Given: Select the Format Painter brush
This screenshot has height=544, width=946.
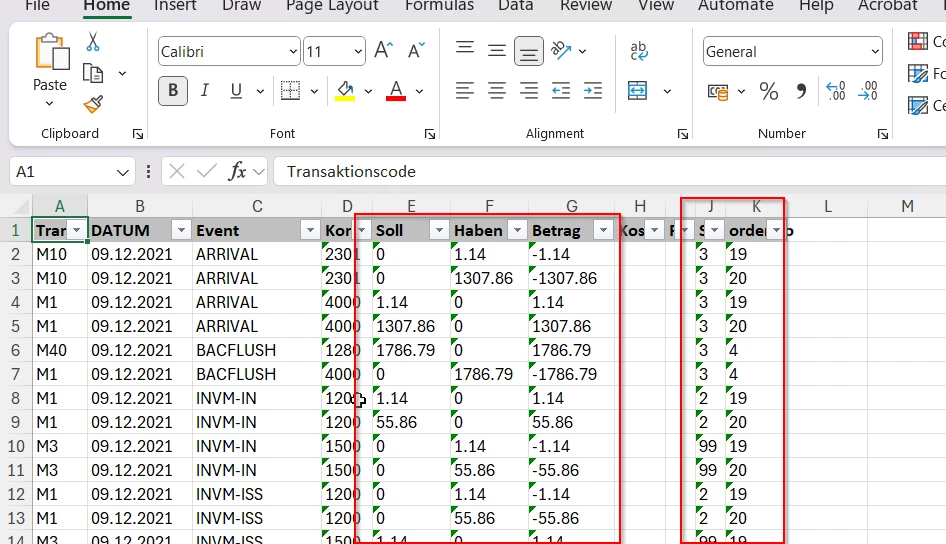Looking at the screenshot, I should click(93, 105).
